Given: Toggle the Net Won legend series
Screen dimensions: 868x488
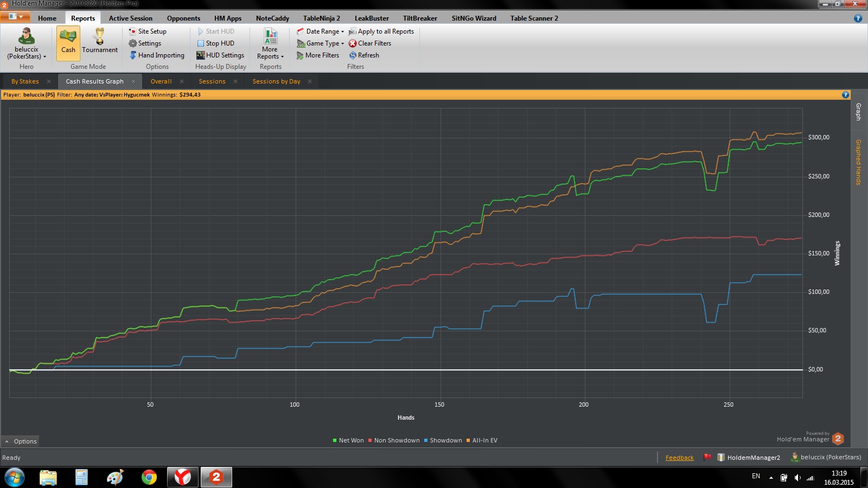Looking at the screenshot, I should coord(348,440).
